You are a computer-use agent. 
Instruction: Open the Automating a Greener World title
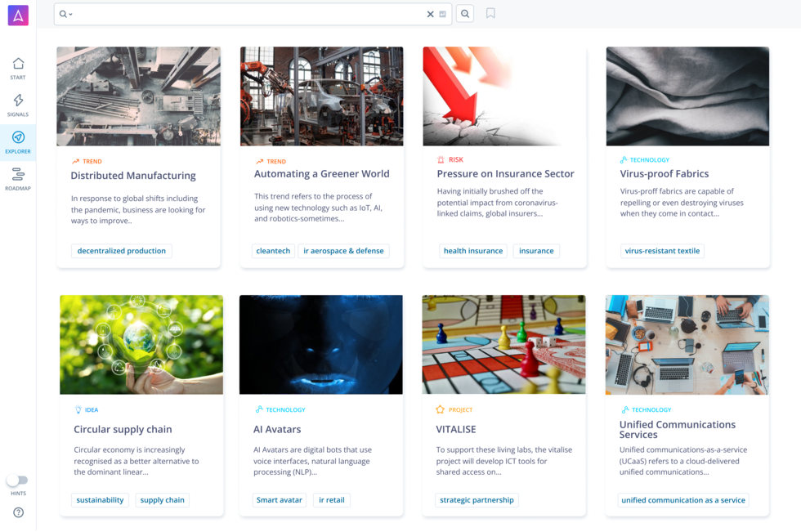point(322,174)
